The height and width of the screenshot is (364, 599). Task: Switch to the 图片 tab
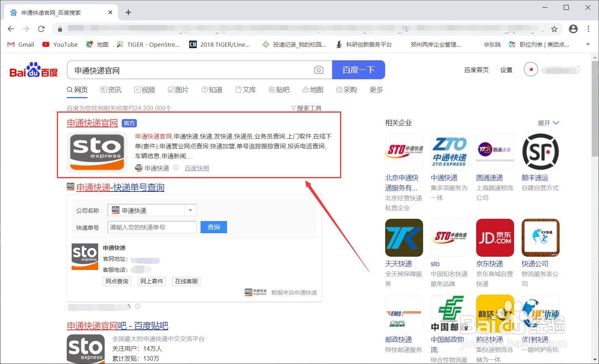178,90
